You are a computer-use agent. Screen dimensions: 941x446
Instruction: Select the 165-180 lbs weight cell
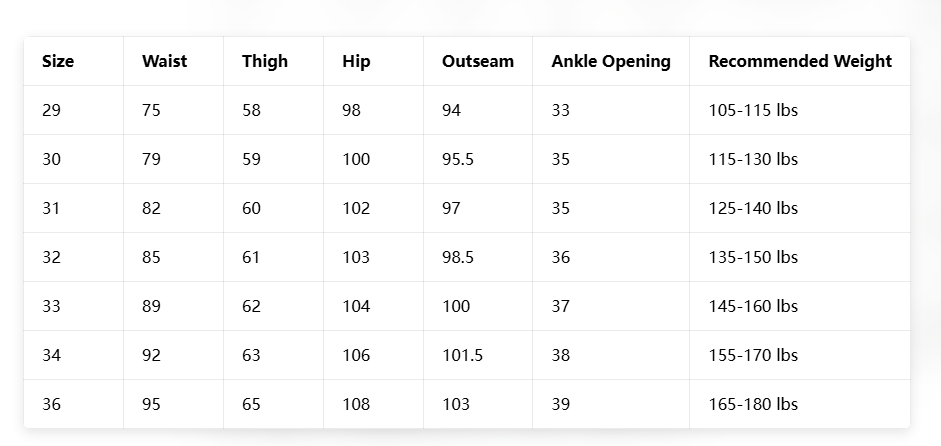point(752,404)
